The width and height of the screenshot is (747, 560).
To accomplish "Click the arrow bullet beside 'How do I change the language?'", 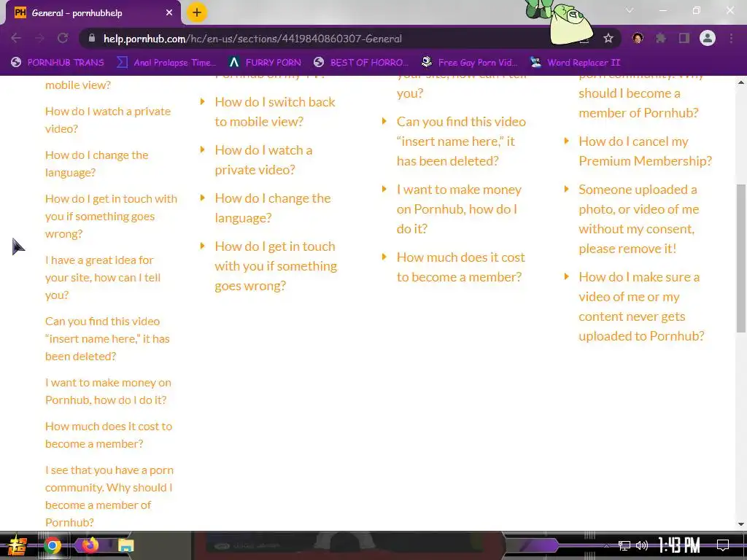I will [x=203, y=198].
